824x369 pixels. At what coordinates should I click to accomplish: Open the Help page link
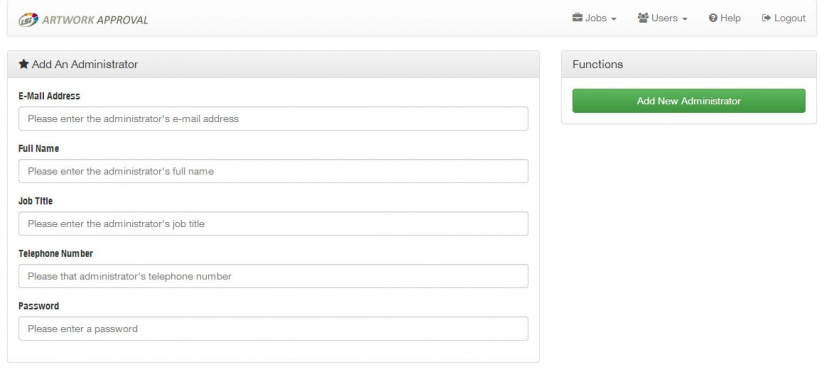click(x=725, y=18)
